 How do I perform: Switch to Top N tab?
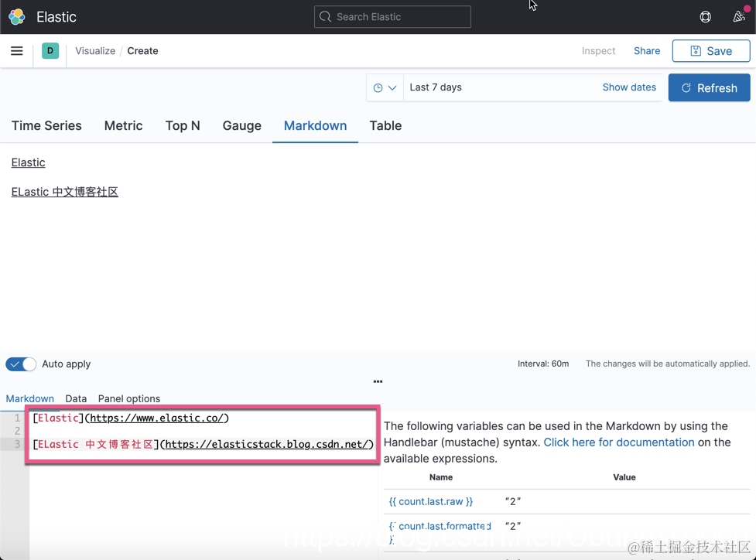(183, 126)
